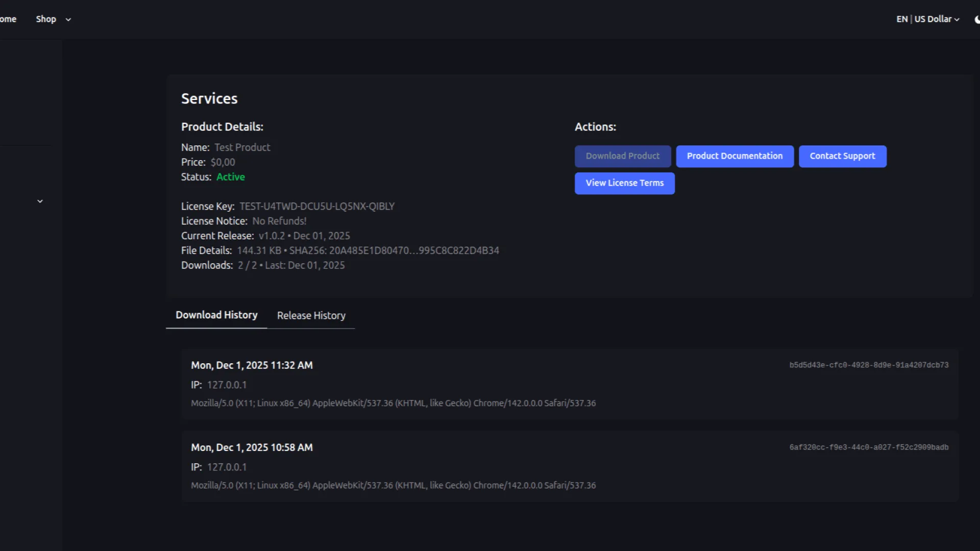Switch to the Release History tab
This screenshot has height=551, width=980.
pos(311,316)
